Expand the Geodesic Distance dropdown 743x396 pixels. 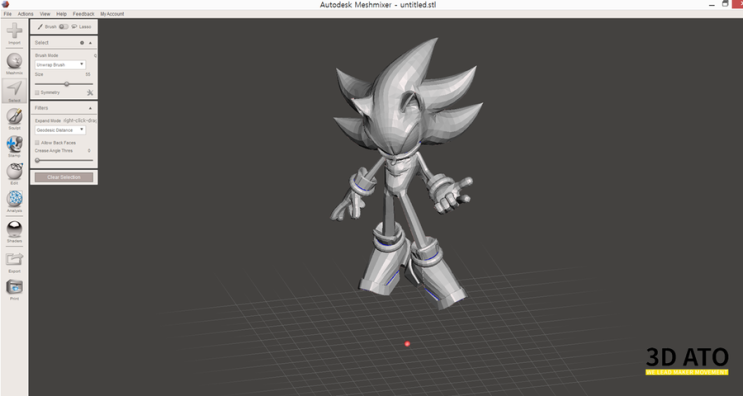pos(60,130)
